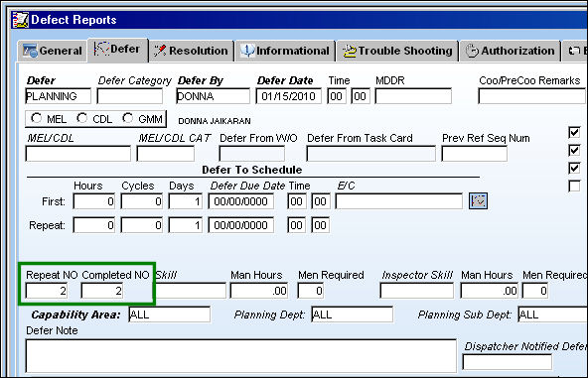Click the Defer From W/O field
Viewport: 588px width, 378px height.
coord(251,154)
